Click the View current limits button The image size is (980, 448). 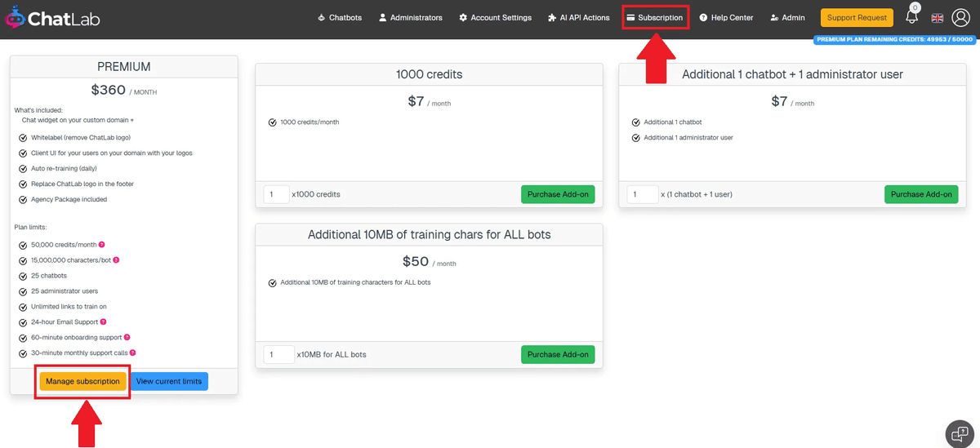pyautogui.click(x=169, y=381)
